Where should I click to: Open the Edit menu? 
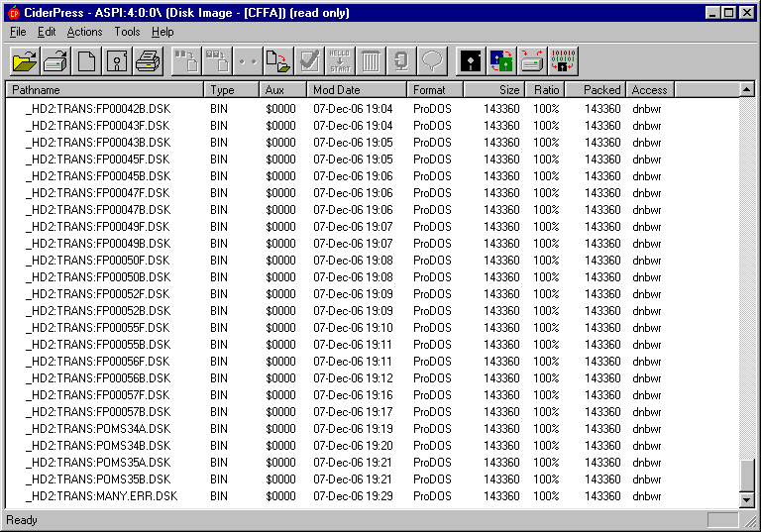click(x=47, y=32)
